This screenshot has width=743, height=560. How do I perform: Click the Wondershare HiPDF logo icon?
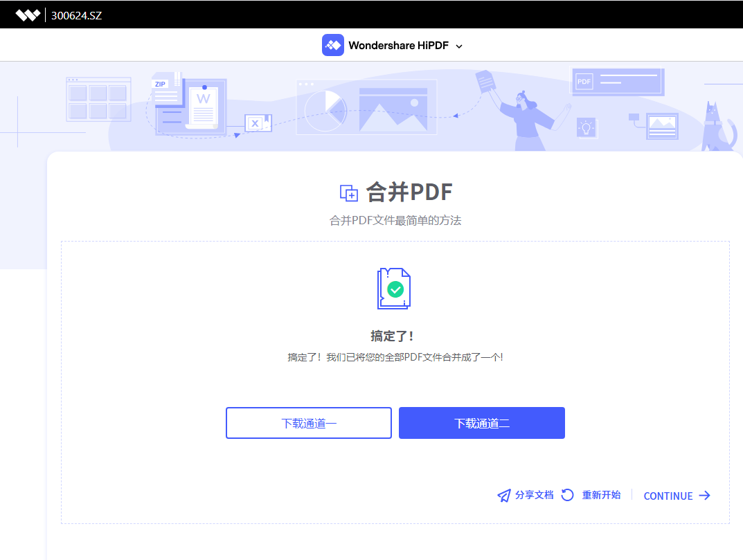332,44
